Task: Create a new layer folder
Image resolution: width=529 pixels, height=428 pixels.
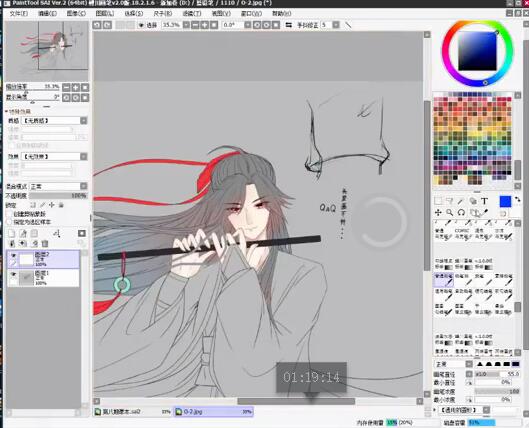Action: pos(34,233)
